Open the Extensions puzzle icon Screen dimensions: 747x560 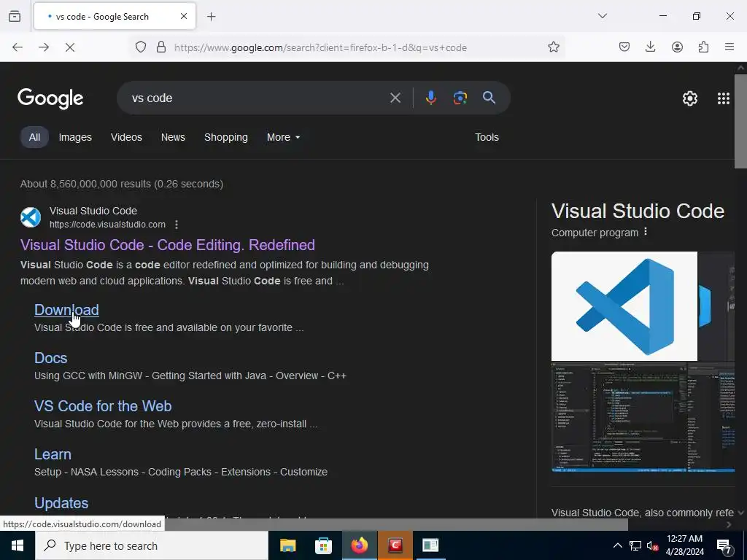click(704, 47)
